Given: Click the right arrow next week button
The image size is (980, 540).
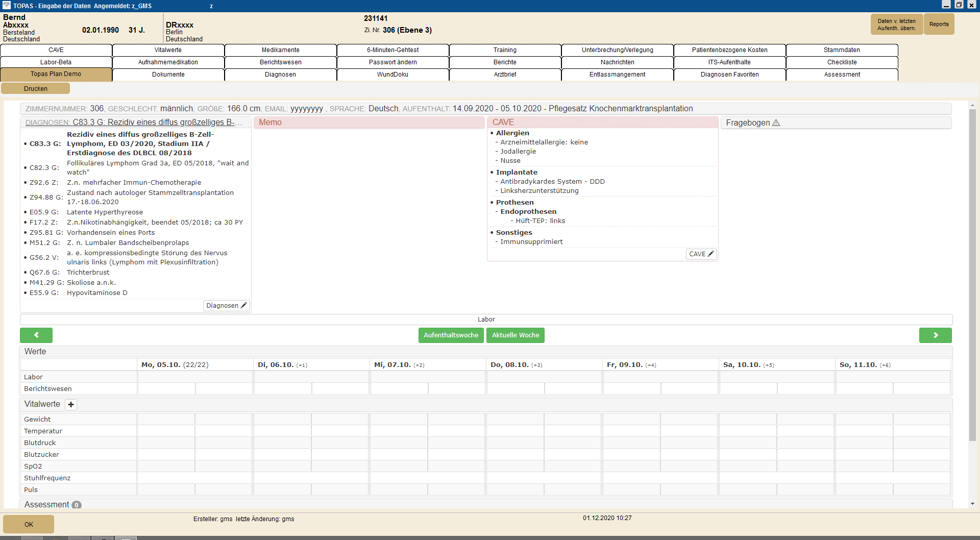Looking at the screenshot, I should point(935,335).
